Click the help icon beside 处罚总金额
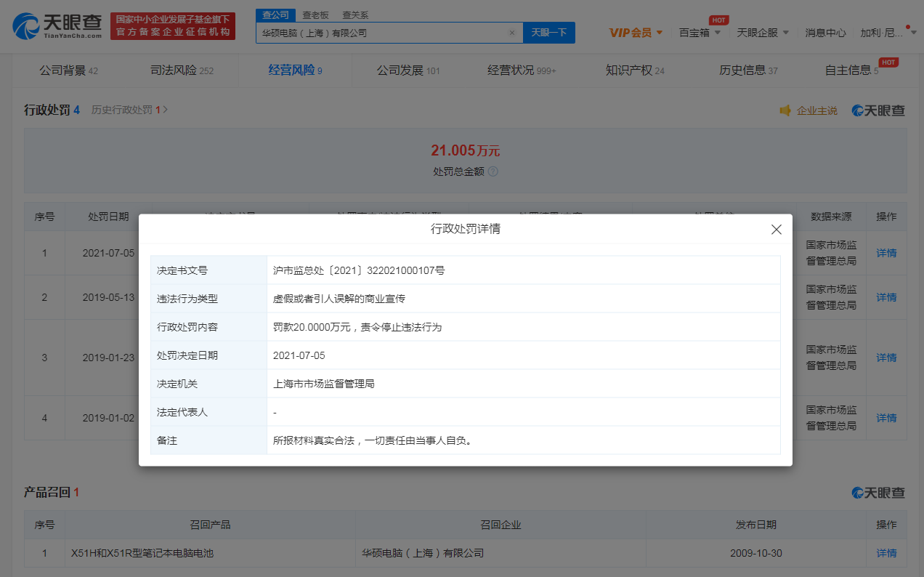Screen dimensions: 924x577 tap(493, 172)
